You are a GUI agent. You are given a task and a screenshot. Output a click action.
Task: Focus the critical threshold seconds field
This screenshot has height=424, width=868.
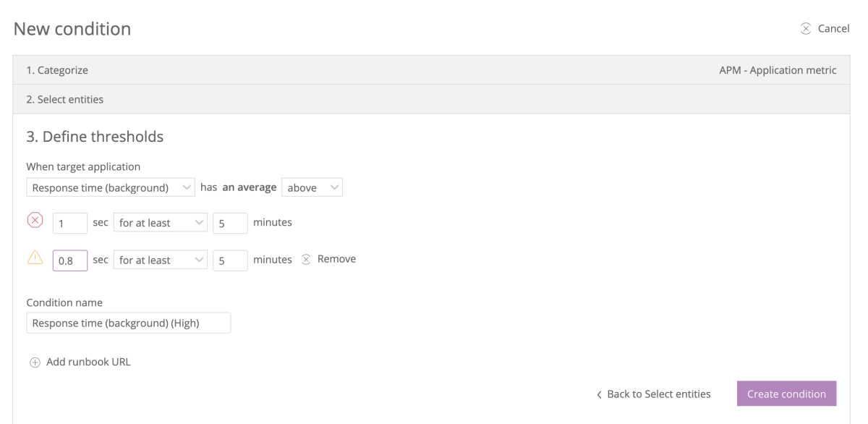pos(70,223)
